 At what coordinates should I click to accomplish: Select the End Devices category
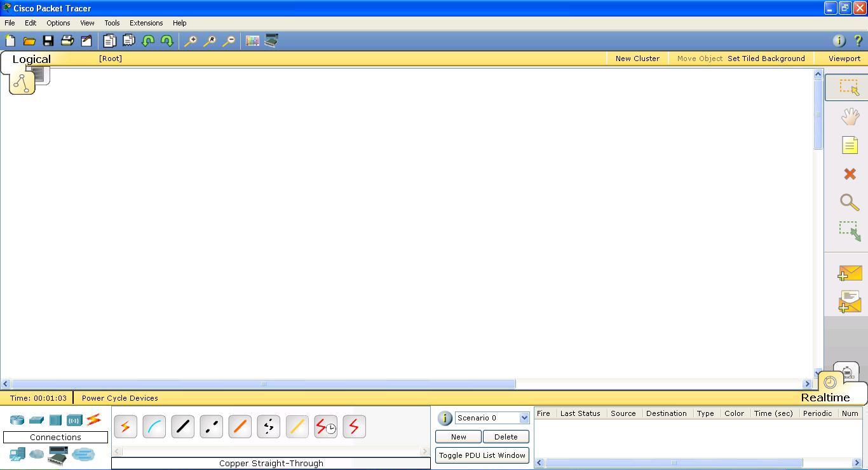[17, 455]
